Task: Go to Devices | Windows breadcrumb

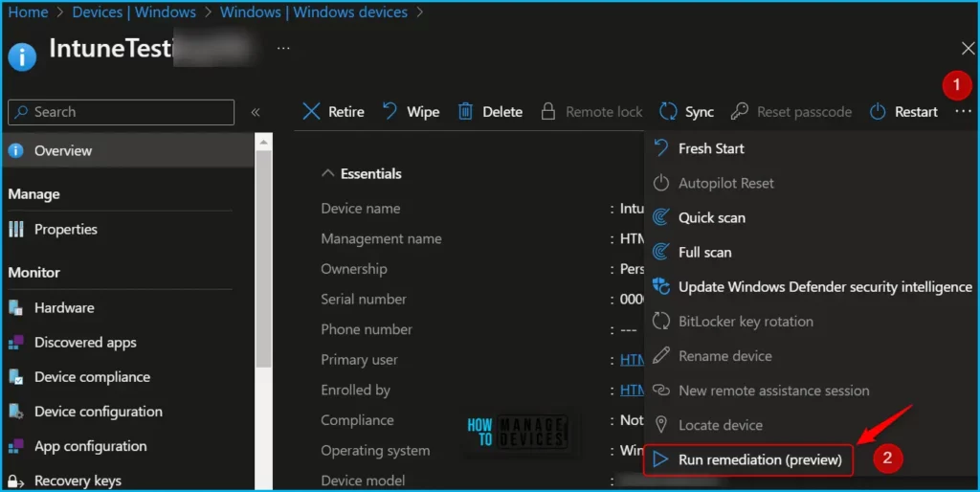Action: 134,11
